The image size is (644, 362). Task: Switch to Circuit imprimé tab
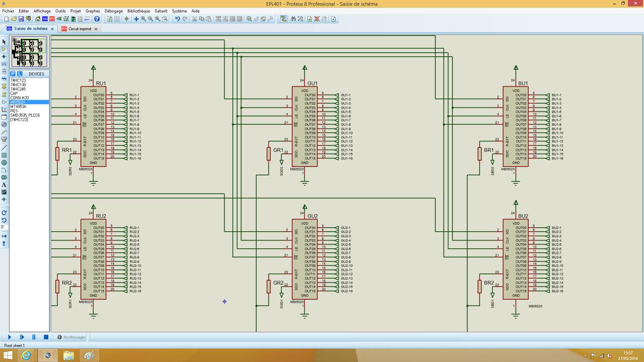79,29
